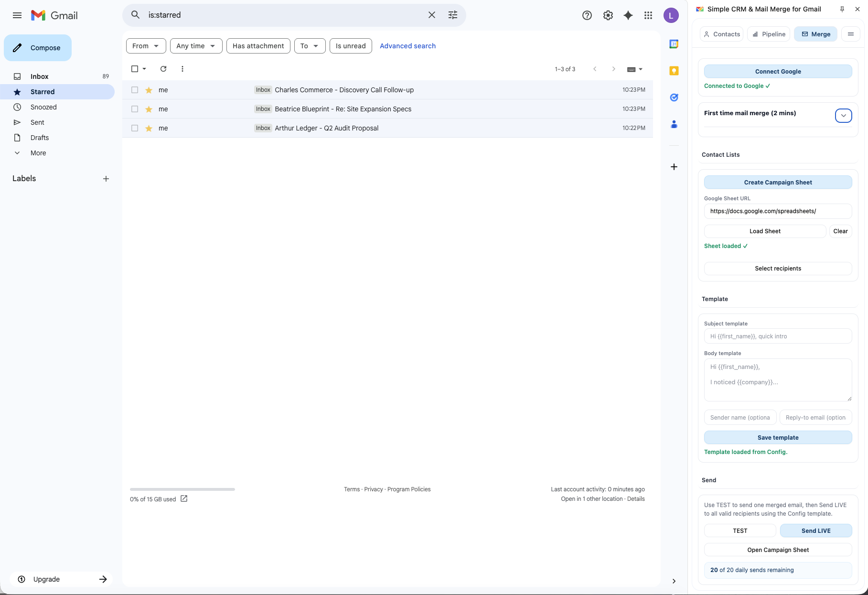
Task: Unpin the Simple CRM extension panel
Action: point(842,9)
